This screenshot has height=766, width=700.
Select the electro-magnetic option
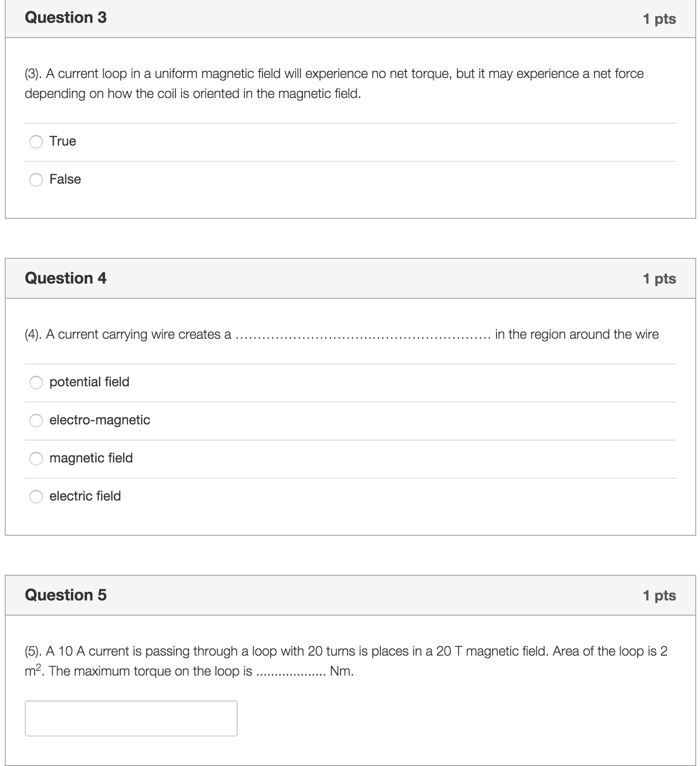[x=37, y=420]
